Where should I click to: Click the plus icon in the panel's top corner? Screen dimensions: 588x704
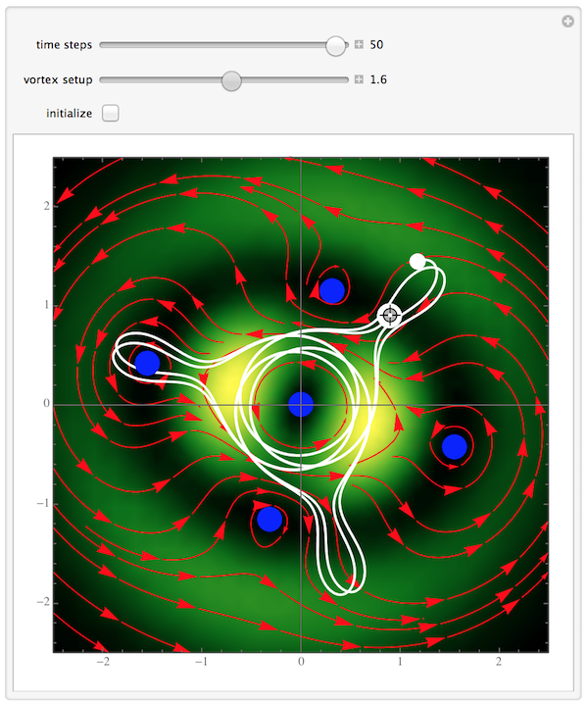click(567, 22)
